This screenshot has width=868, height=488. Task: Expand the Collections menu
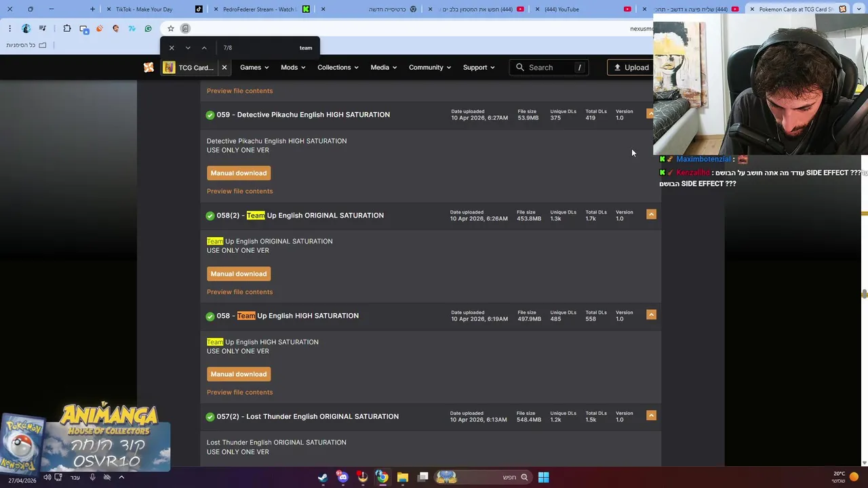coord(338,67)
